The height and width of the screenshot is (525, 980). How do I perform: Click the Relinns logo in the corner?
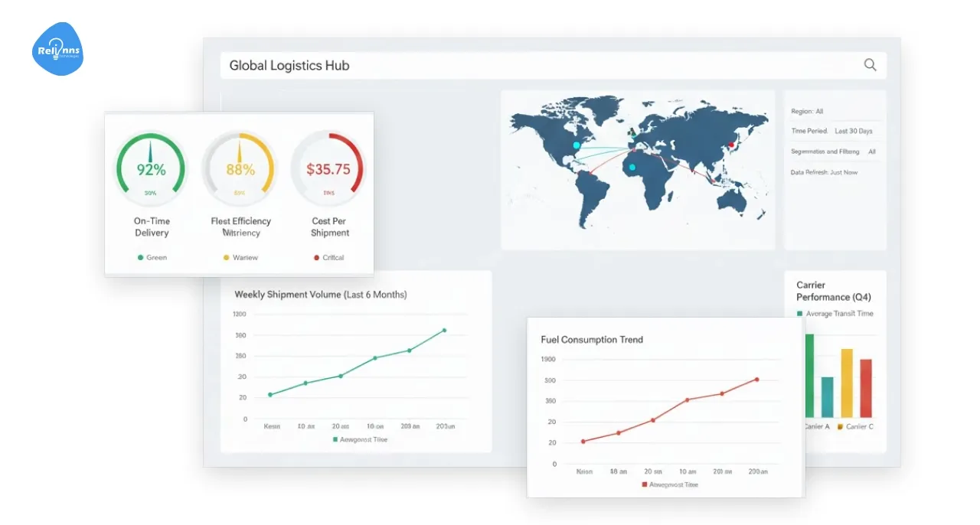coord(57,47)
